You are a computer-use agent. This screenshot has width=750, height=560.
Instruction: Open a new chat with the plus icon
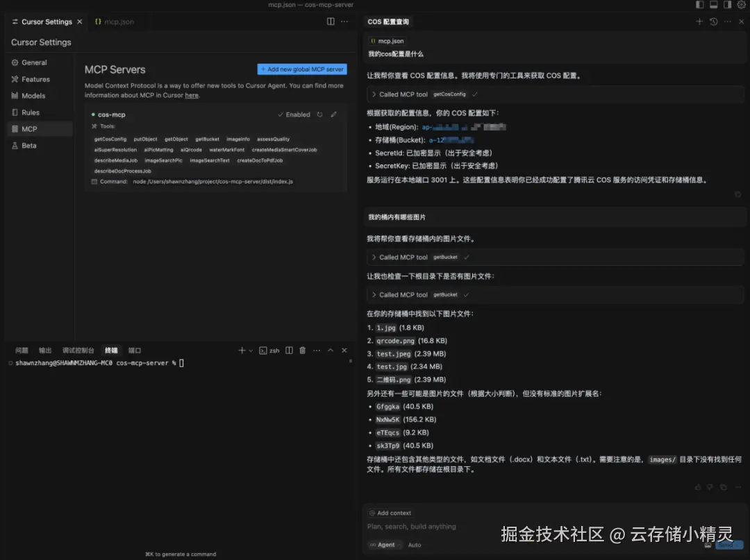coord(699,22)
